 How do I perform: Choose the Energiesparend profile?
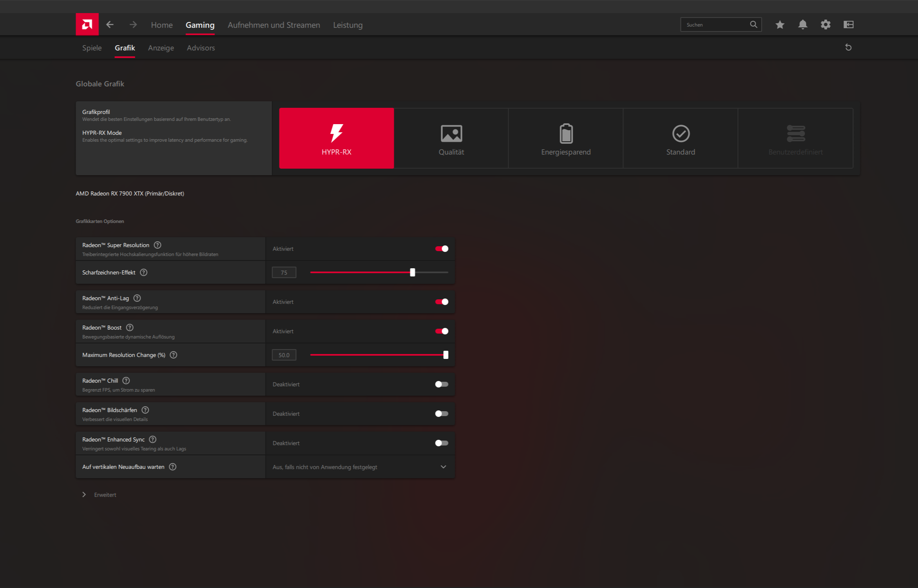tap(566, 138)
